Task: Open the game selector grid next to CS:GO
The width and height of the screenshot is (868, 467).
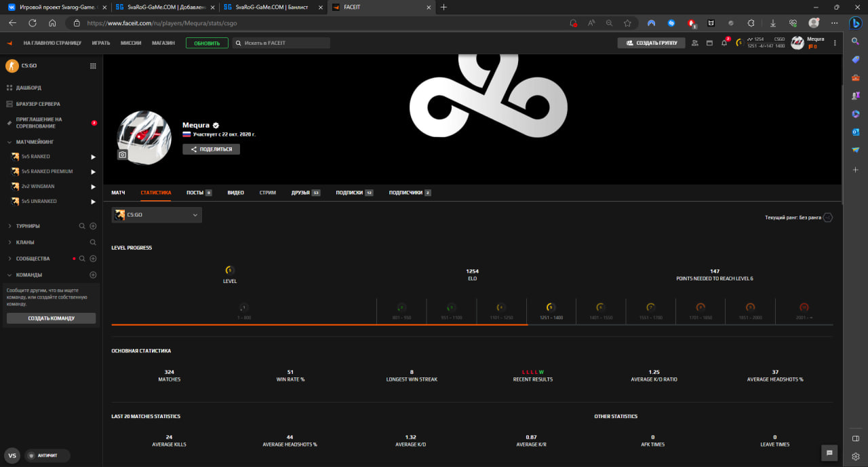Action: (93, 66)
